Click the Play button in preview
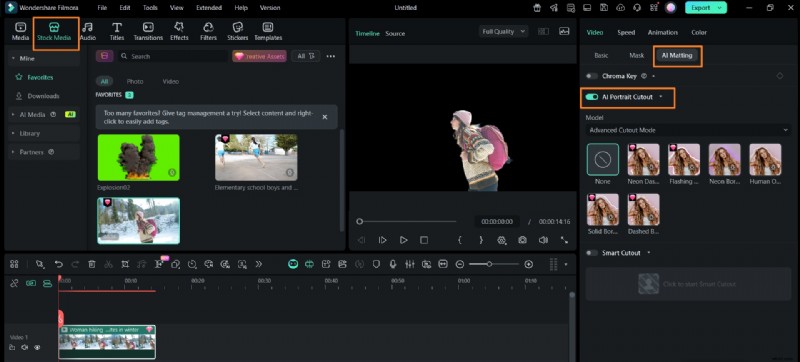 click(404, 240)
